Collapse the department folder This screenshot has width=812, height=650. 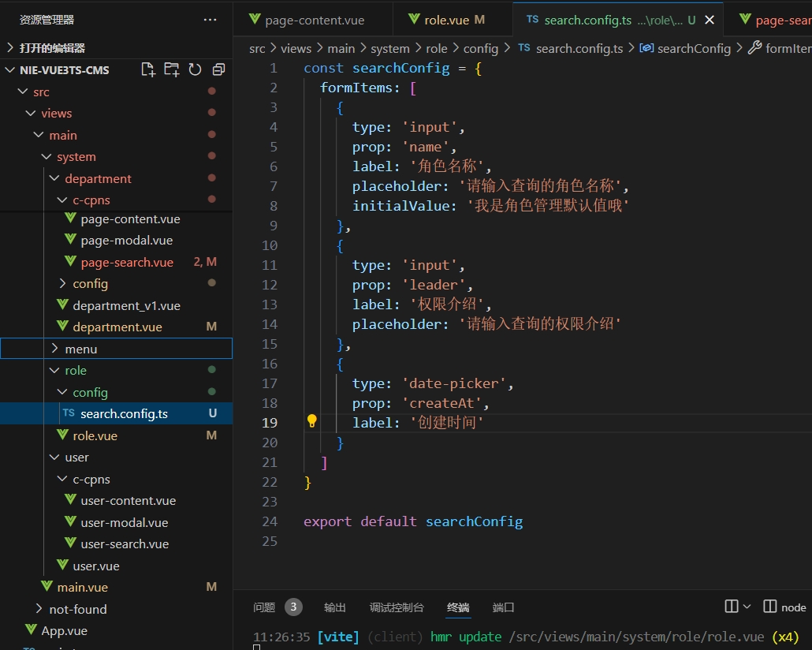[117, 178]
